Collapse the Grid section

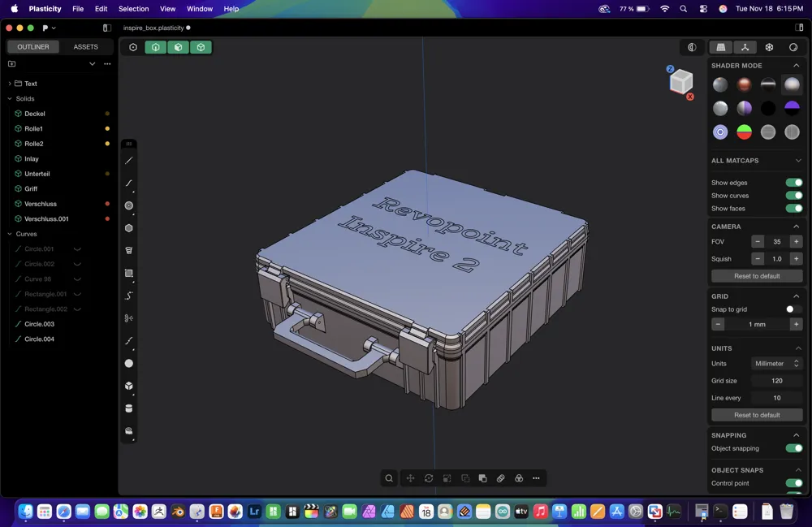pyautogui.click(x=797, y=296)
